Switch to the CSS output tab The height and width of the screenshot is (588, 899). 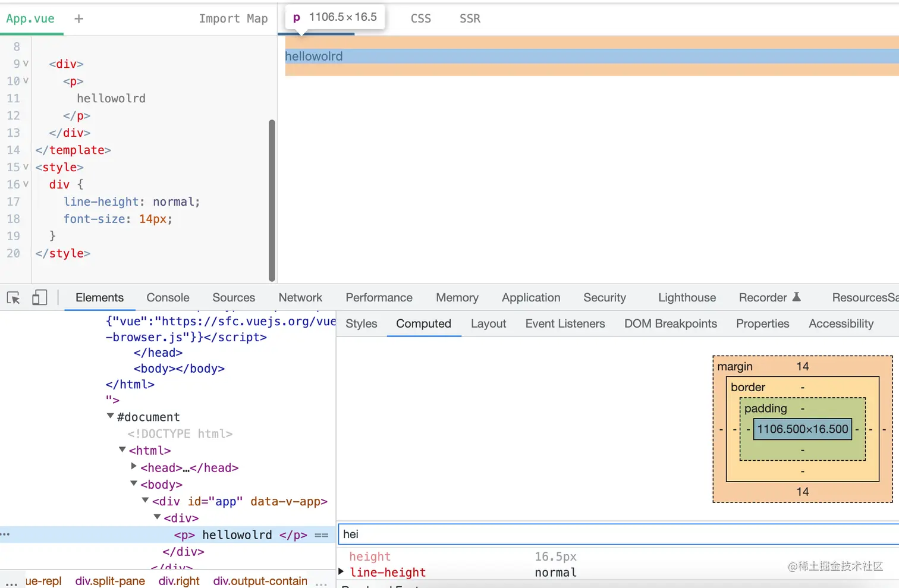point(421,18)
